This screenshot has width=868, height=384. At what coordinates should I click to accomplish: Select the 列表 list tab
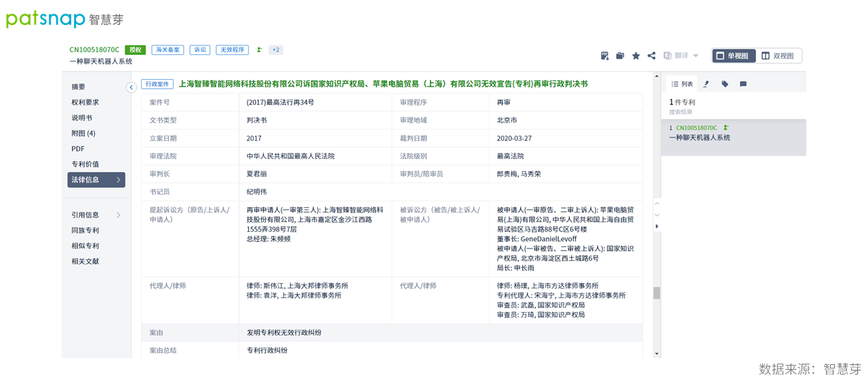[682, 84]
